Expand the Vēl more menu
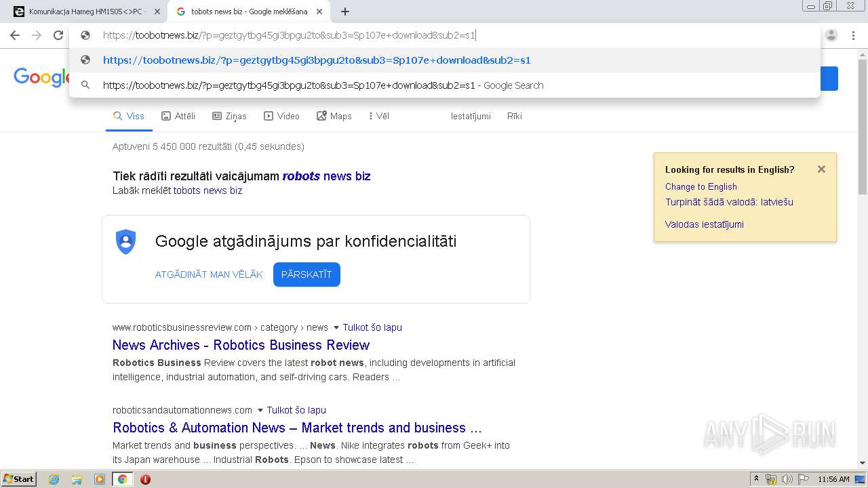 (379, 116)
